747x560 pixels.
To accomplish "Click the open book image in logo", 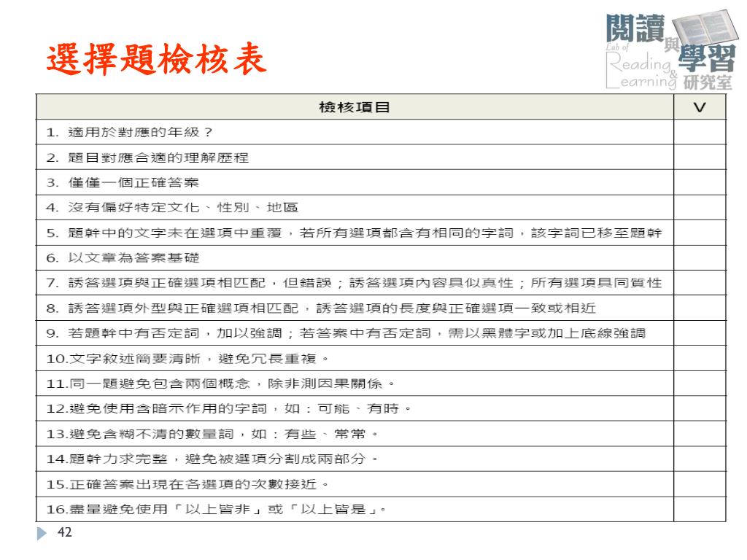I will 705,27.
